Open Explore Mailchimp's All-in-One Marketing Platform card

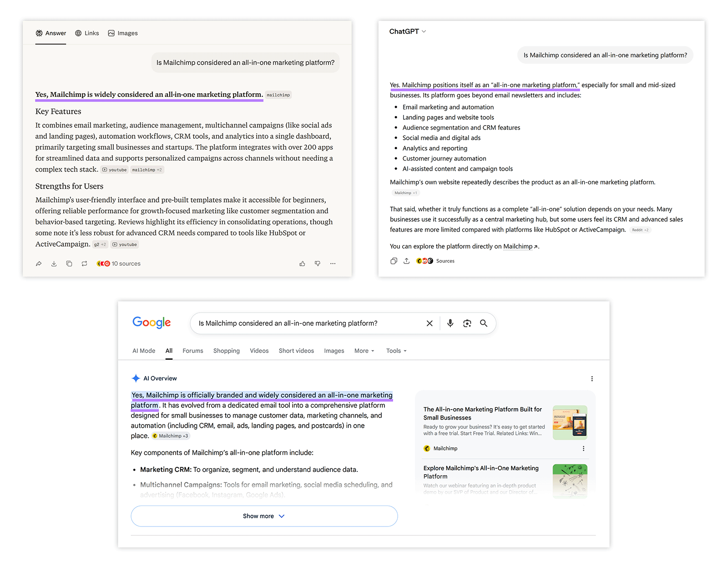tap(481, 472)
